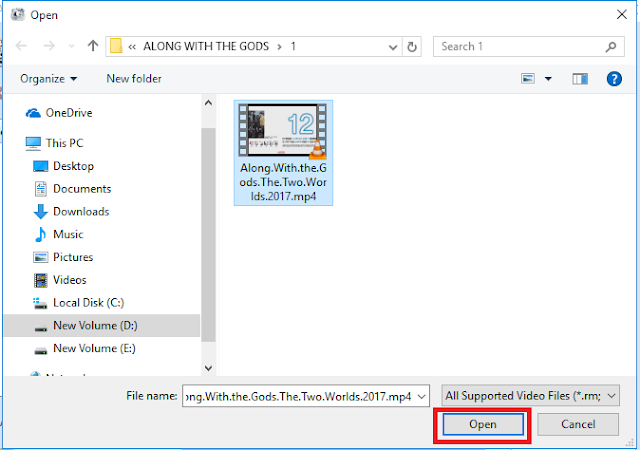This screenshot has height=450, width=640.
Task: Close the Open dialog
Action: 621,15
